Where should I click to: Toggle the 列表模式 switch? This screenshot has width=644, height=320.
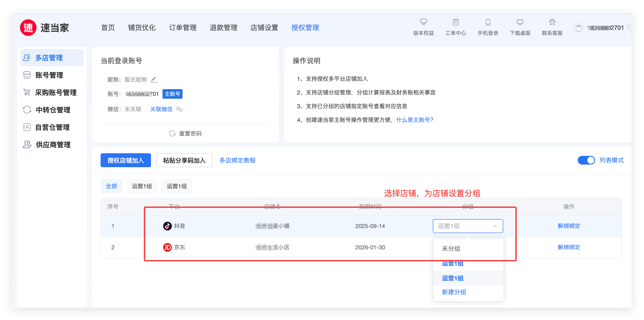[x=586, y=160]
